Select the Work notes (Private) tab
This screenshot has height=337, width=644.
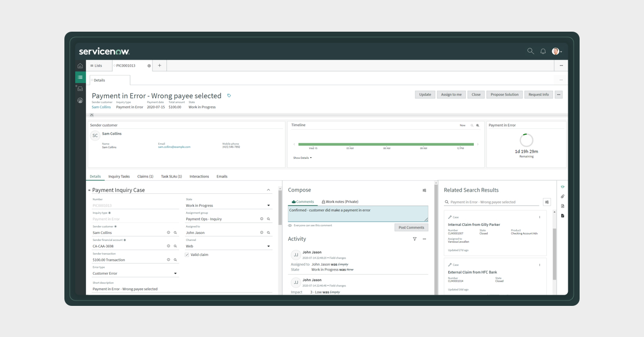click(340, 202)
